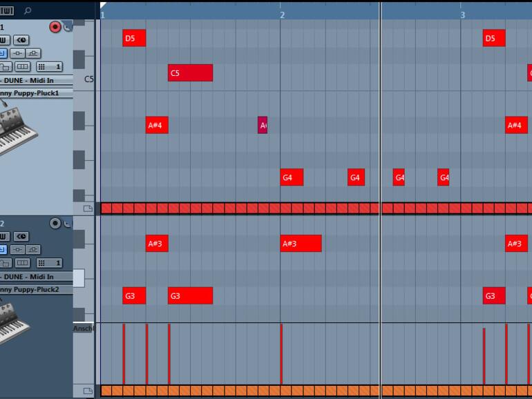Adjust the first velocity bar in the Anschl lane
This screenshot has height=399, width=532.
(x=124, y=354)
